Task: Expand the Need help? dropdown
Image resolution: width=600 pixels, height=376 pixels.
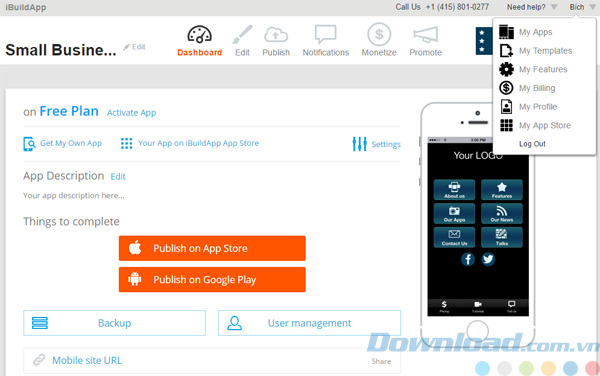Action: [532, 7]
